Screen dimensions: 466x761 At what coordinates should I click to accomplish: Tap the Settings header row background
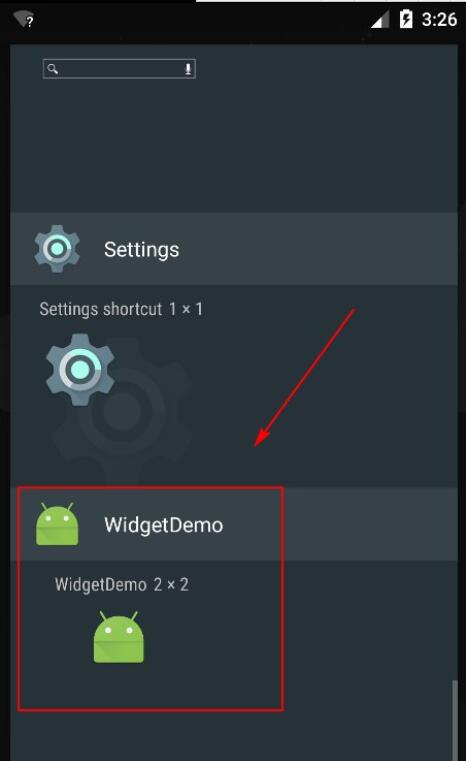coord(234,248)
